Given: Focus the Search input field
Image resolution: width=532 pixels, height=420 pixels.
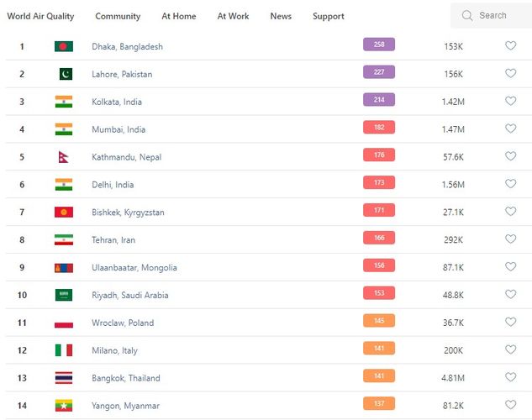Looking at the screenshot, I should (498, 15).
